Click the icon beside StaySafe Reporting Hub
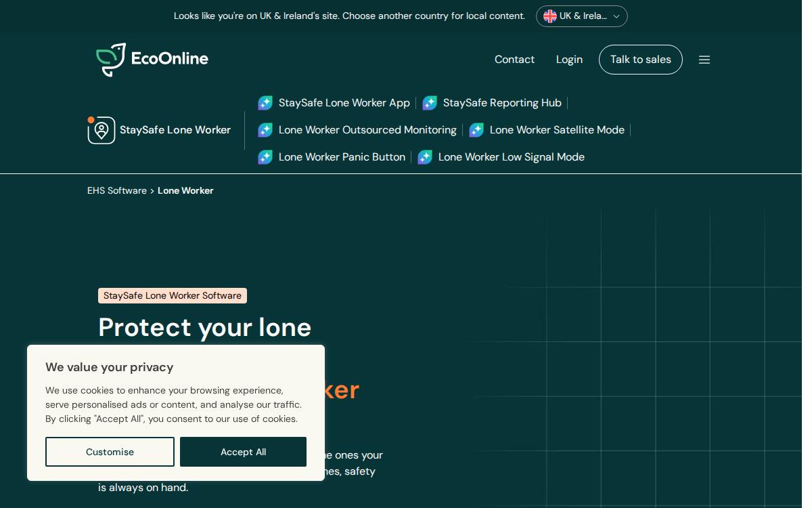The width and height of the screenshot is (812, 508). 430,103
